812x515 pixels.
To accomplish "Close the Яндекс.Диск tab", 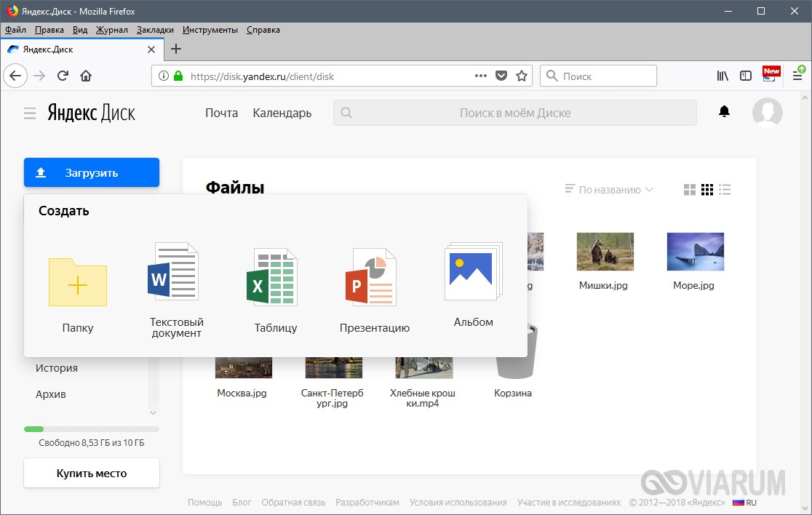I will [151, 49].
